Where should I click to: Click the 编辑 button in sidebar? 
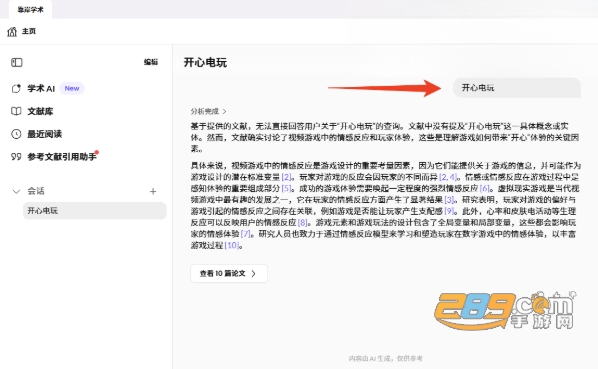(x=151, y=62)
